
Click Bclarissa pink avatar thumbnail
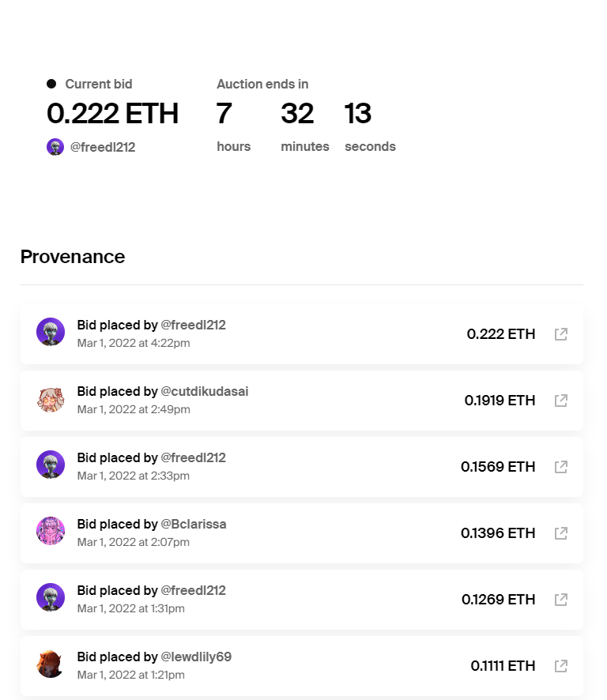51,531
